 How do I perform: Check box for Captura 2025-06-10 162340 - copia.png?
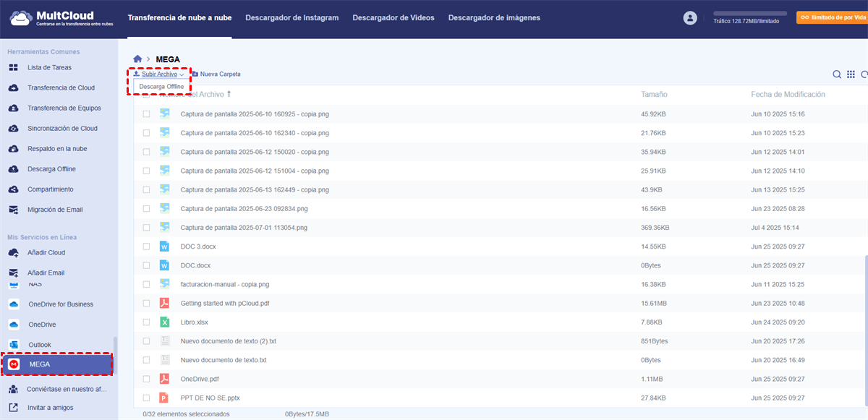(x=146, y=133)
